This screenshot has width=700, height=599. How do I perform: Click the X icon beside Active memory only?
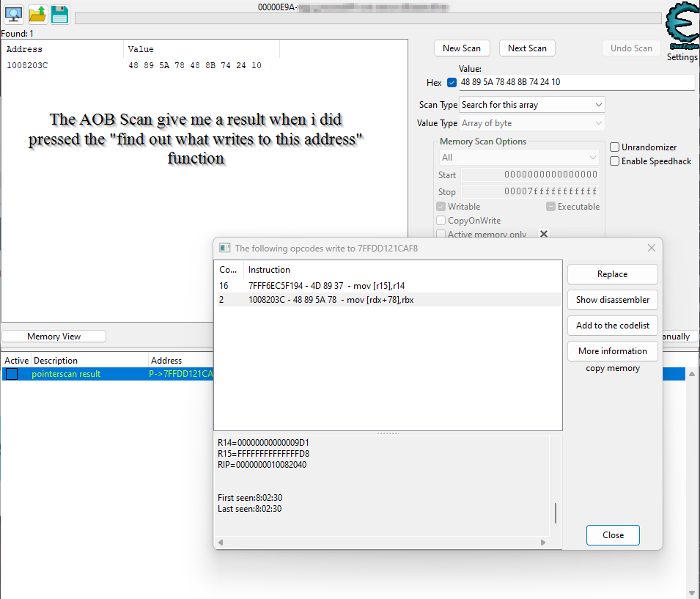tap(544, 234)
